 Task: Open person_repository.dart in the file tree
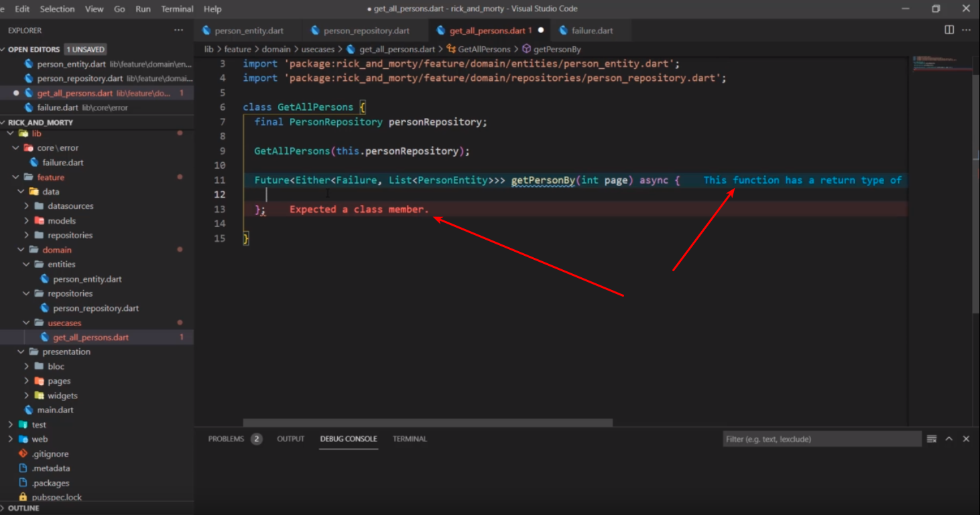(x=96, y=308)
